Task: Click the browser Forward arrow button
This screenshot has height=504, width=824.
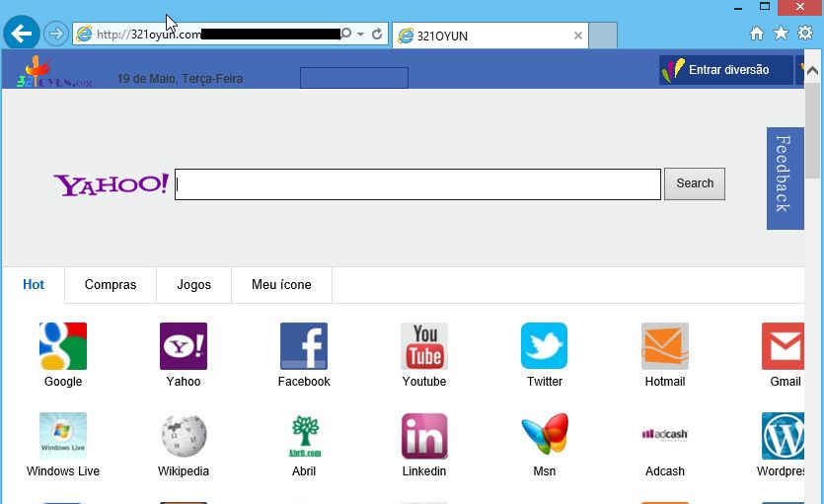Action: point(55,35)
